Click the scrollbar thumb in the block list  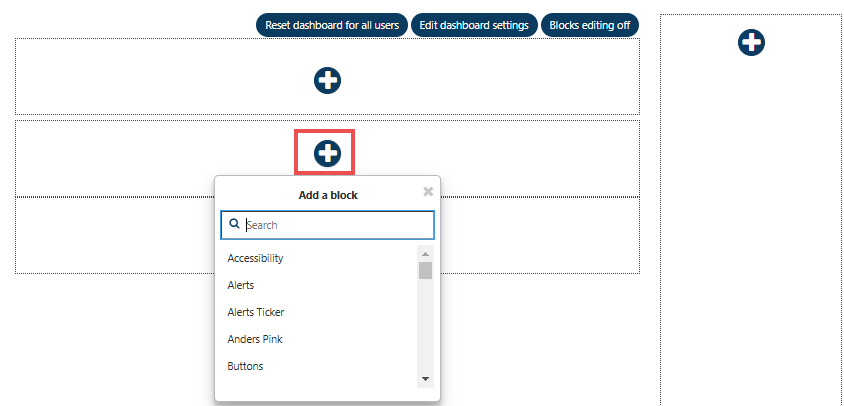(425, 270)
